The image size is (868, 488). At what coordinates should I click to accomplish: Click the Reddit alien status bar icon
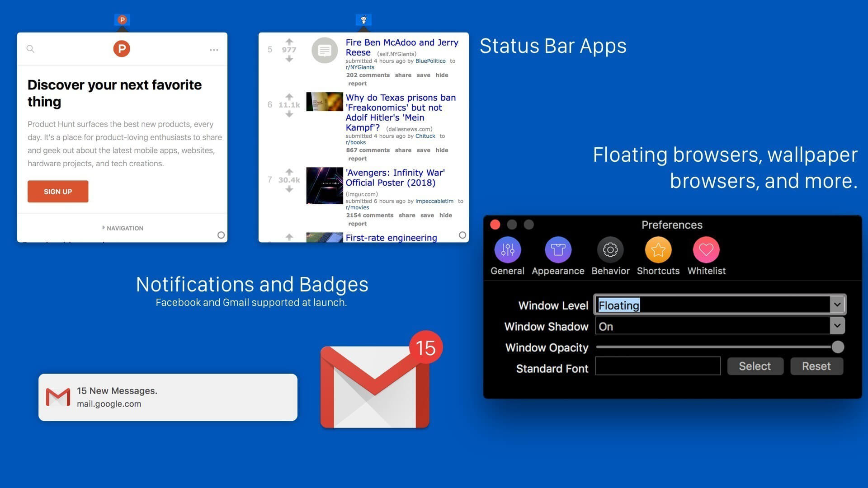pos(363,19)
